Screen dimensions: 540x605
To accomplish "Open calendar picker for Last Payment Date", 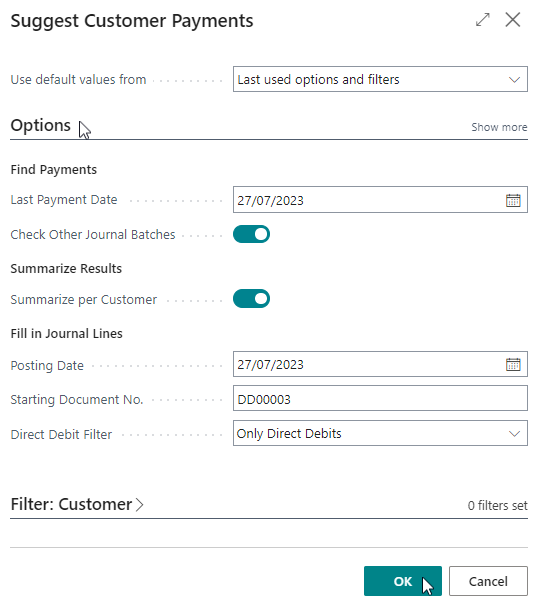I will (x=513, y=200).
